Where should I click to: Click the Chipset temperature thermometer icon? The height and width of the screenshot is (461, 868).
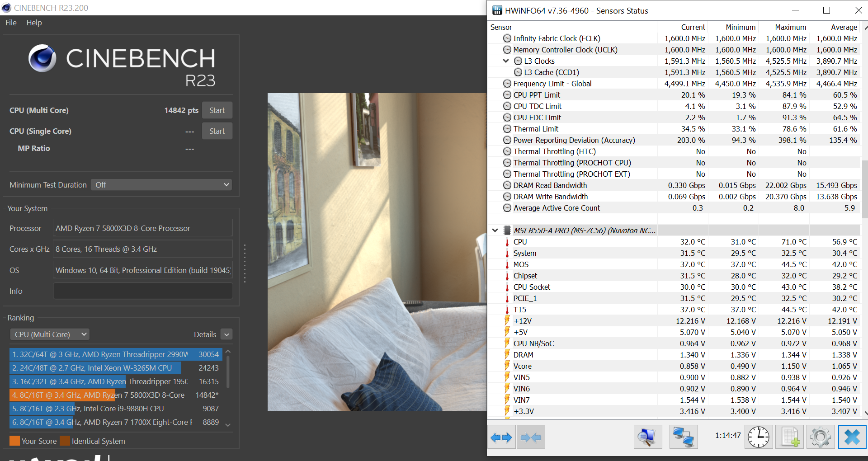tap(507, 276)
